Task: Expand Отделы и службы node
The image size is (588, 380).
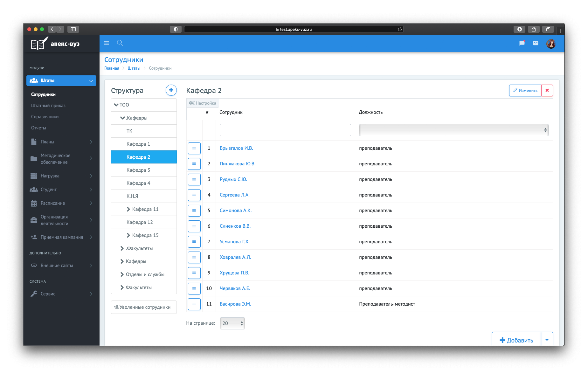Action: click(122, 274)
